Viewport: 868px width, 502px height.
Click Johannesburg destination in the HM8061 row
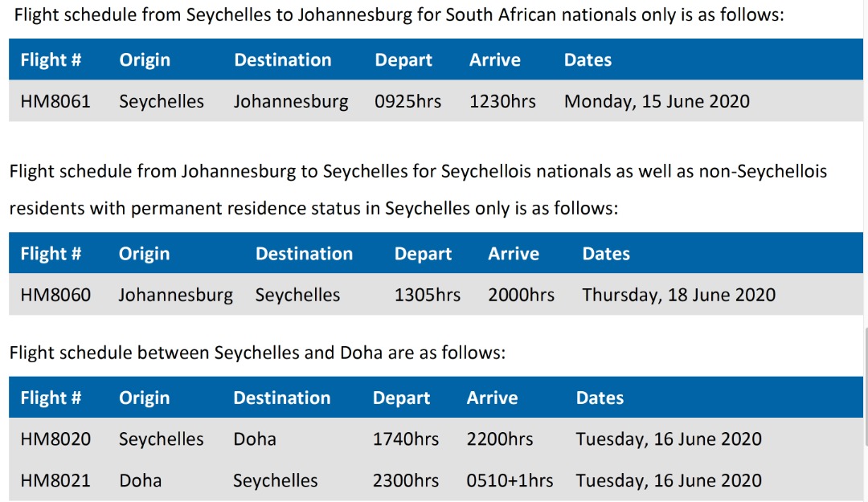pyautogui.click(x=291, y=102)
